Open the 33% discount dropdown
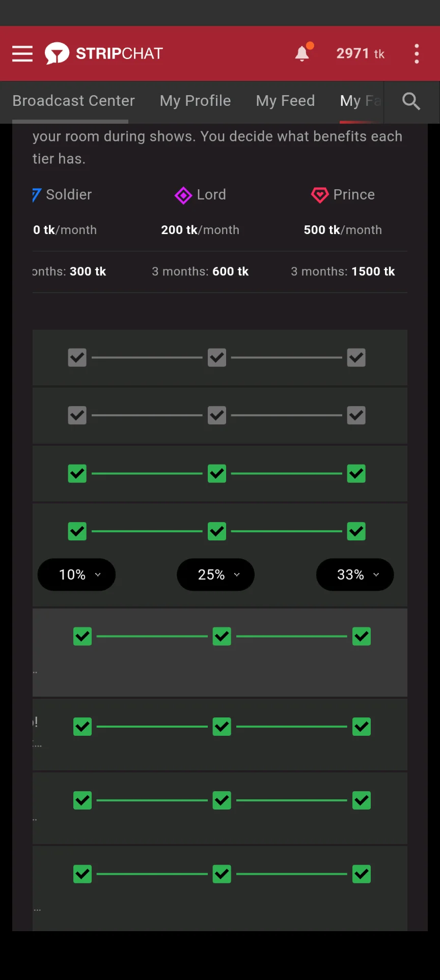 pyautogui.click(x=355, y=575)
